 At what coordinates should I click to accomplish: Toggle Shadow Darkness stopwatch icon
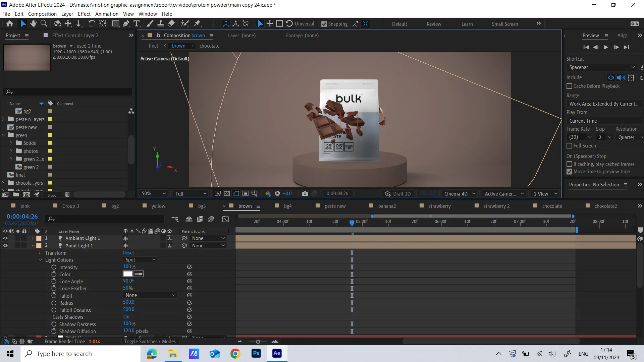click(54, 324)
